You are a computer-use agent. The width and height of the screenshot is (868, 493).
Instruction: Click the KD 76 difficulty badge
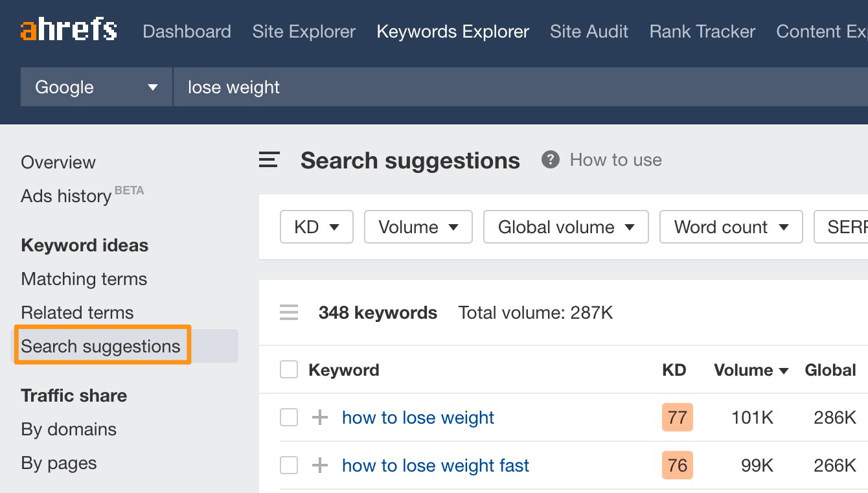point(677,466)
